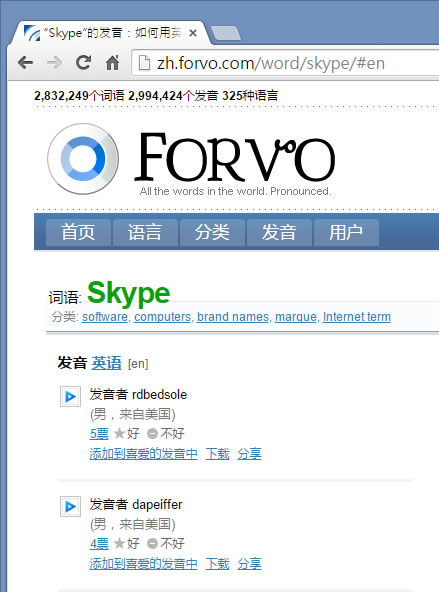Click the browser back arrow
439x592 pixels.
pyautogui.click(x=25, y=62)
